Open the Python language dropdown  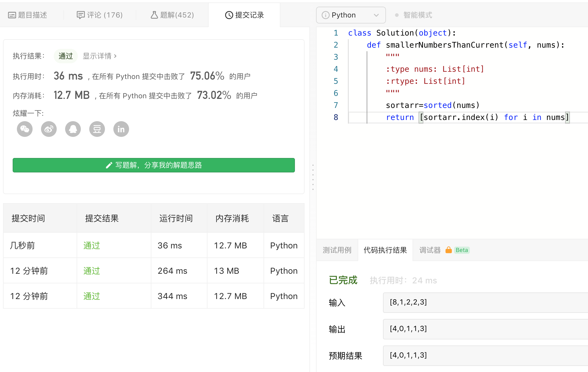click(351, 15)
